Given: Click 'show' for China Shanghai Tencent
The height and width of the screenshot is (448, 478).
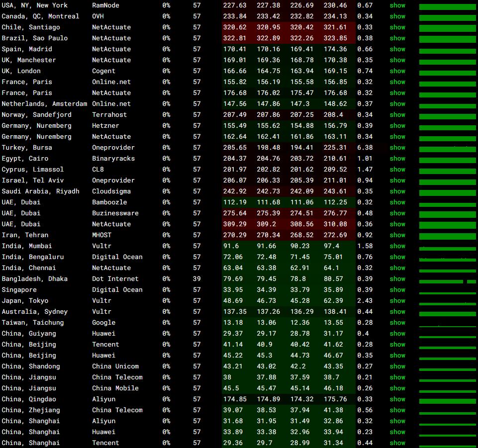Looking at the screenshot, I should [397, 443].
